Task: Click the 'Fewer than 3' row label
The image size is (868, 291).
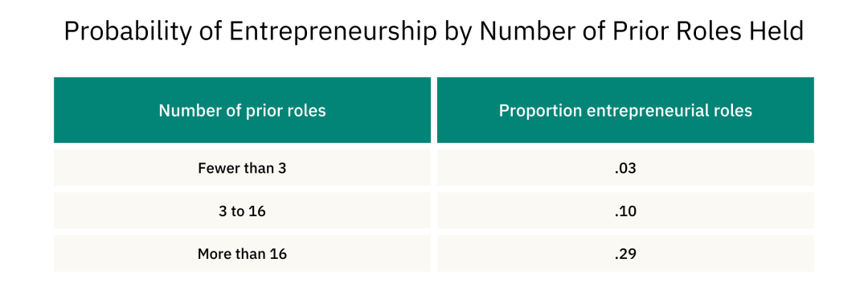Action: 242,168
